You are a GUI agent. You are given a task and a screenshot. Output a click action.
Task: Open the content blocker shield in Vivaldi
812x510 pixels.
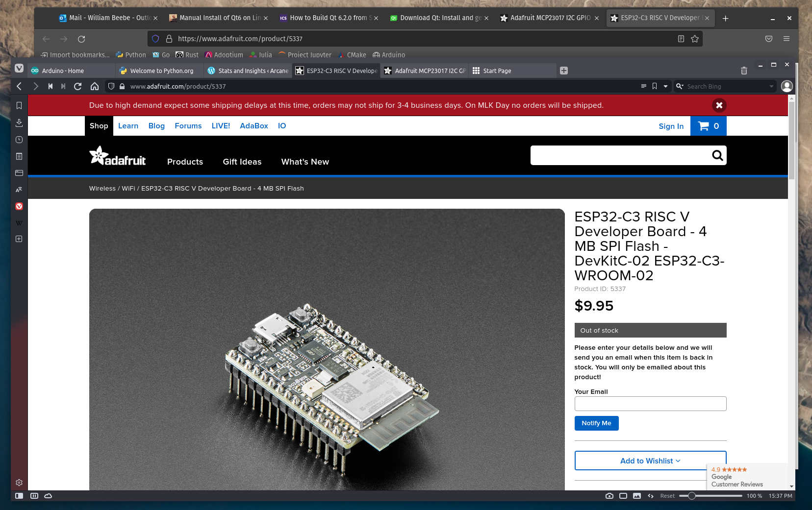click(111, 86)
